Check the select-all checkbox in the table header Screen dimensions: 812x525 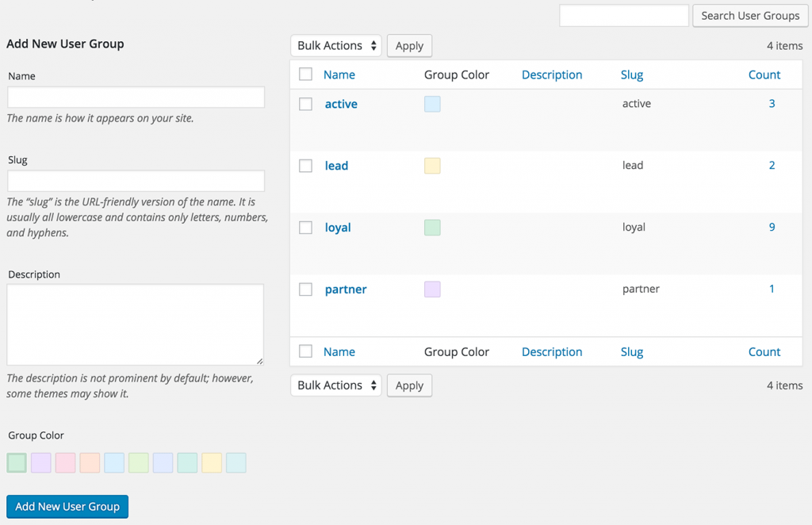pos(305,73)
